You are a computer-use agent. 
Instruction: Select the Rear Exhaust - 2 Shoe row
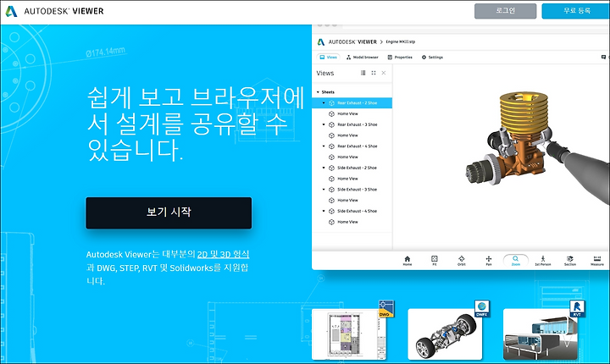coord(352,103)
